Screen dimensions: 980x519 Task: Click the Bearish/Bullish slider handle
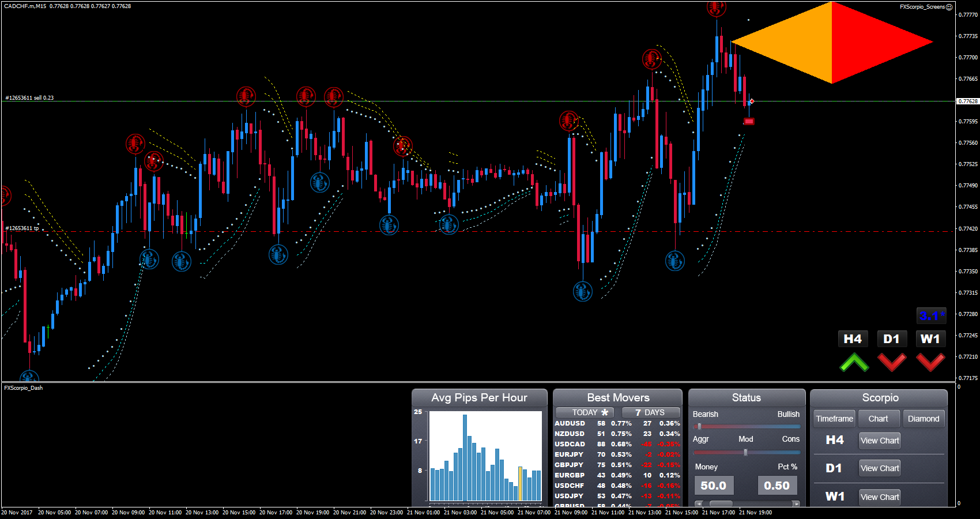(x=699, y=427)
